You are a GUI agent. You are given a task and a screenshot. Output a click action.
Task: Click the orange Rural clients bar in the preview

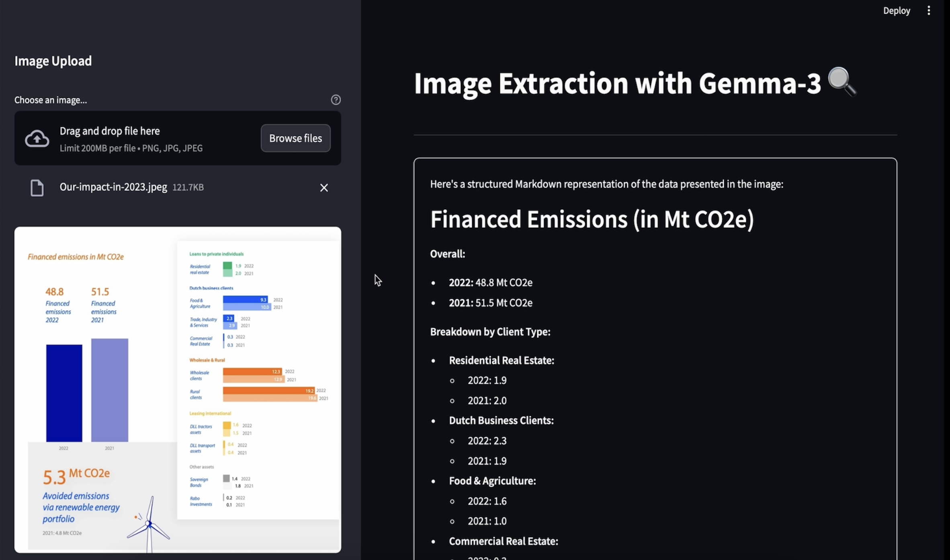[268, 390]
